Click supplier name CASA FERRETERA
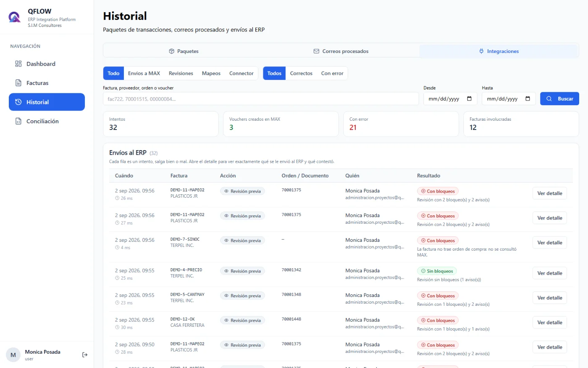The image size is (588, 368). click(187, 326)
